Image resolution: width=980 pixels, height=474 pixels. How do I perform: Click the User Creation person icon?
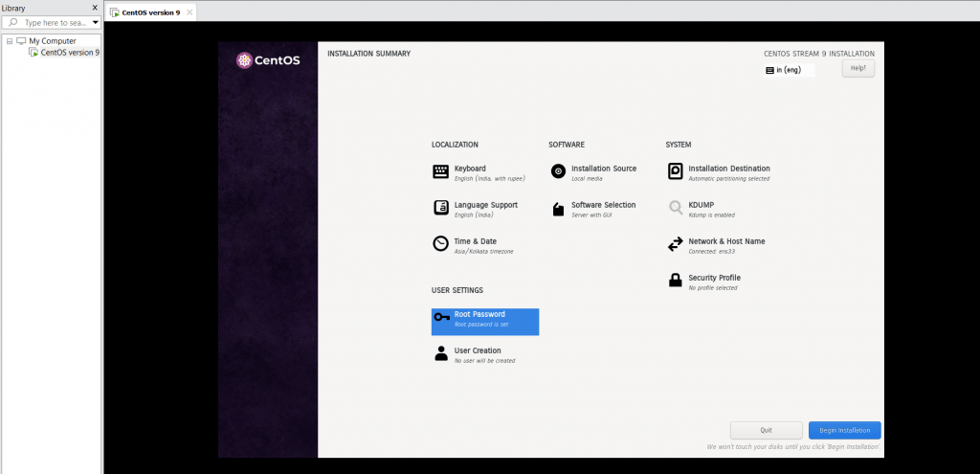pyautogui.click(x=441, y=354)
